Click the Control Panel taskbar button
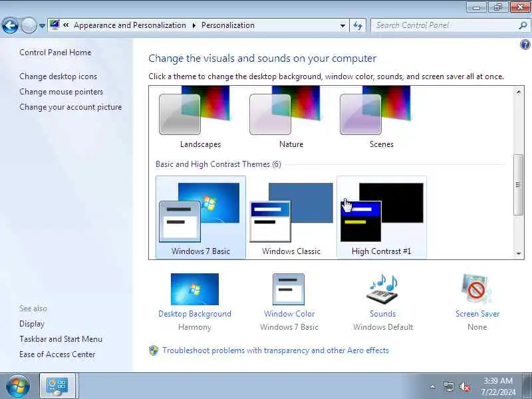The image size is (532, 399). [x=58, y=386]
